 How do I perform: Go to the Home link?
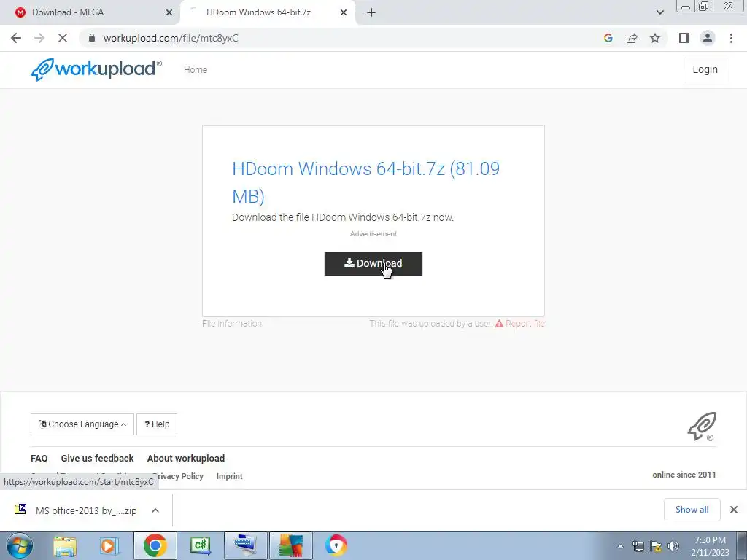196,69
